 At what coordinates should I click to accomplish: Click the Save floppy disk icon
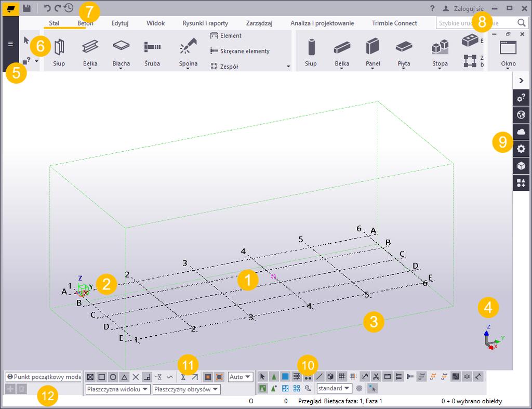coord(27,8)
